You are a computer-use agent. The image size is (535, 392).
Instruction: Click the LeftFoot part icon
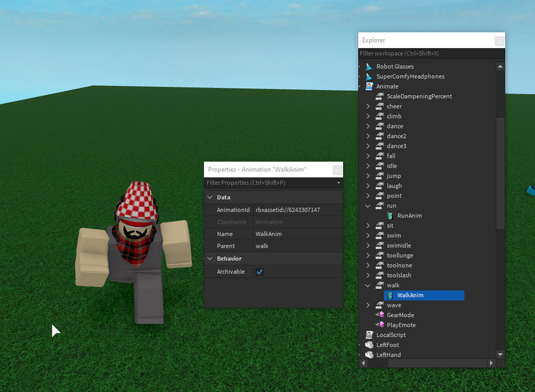coord(369,345)
